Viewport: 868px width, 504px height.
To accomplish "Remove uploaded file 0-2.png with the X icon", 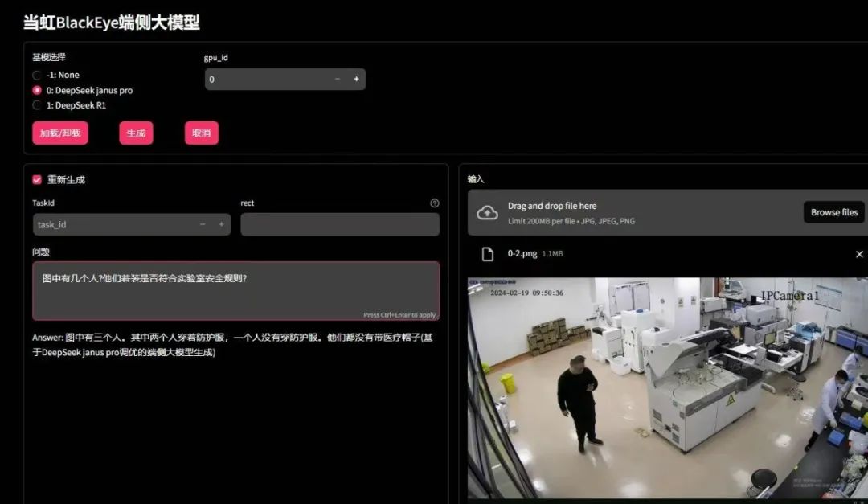I will (859, 253).
